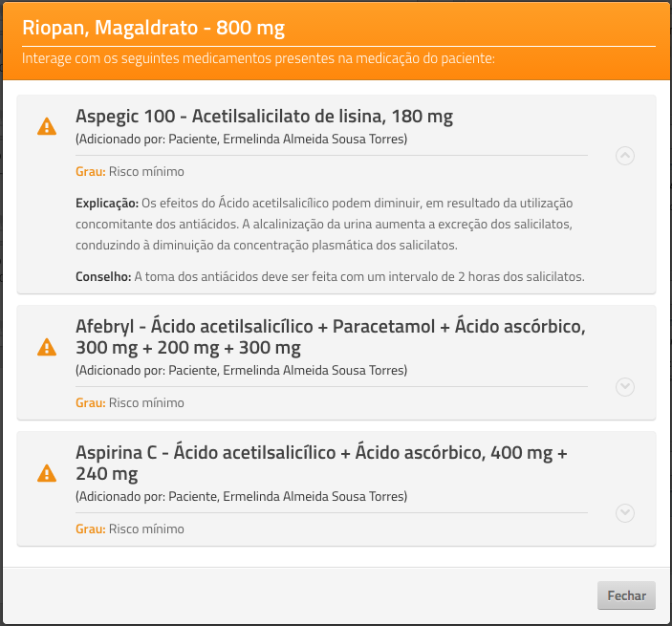Expand the Afebryl interaction details
672x626 pixels.
pyautogui.click(x=625, y=387)
